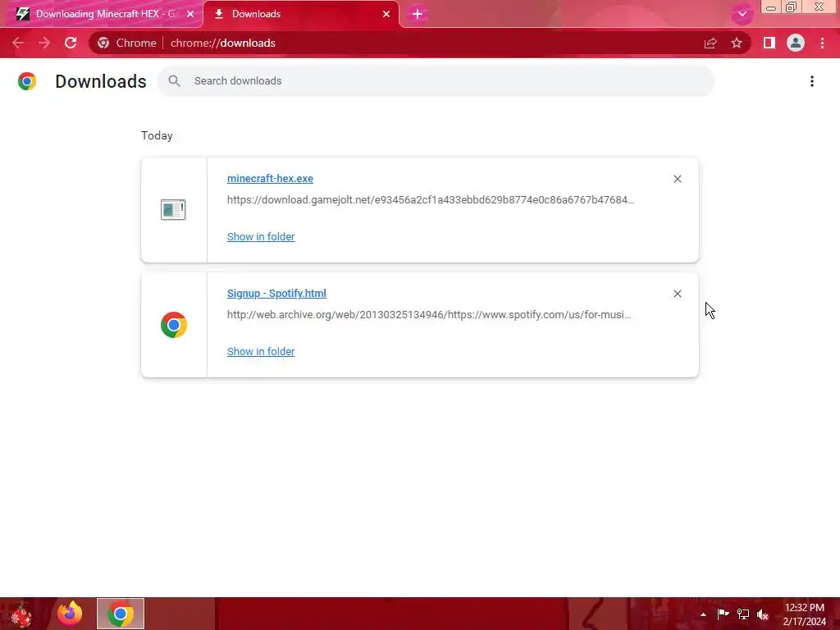The width and height of the screenshot is (840, 630).
Task: Open the taskbar clock and date
Action: (x=805, y=614)
